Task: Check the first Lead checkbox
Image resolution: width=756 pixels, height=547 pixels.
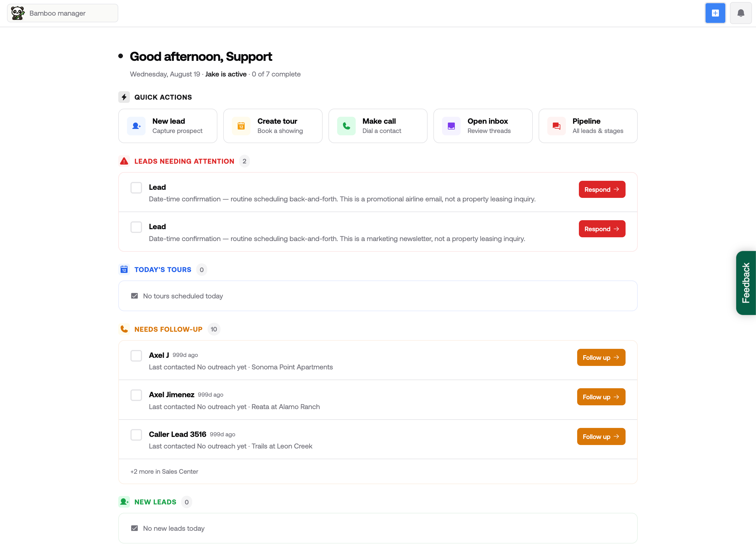Action: point(136,187)
